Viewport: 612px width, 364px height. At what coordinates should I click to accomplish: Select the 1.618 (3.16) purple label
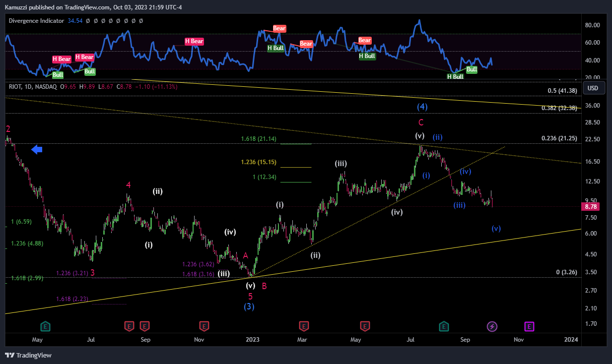198,274
